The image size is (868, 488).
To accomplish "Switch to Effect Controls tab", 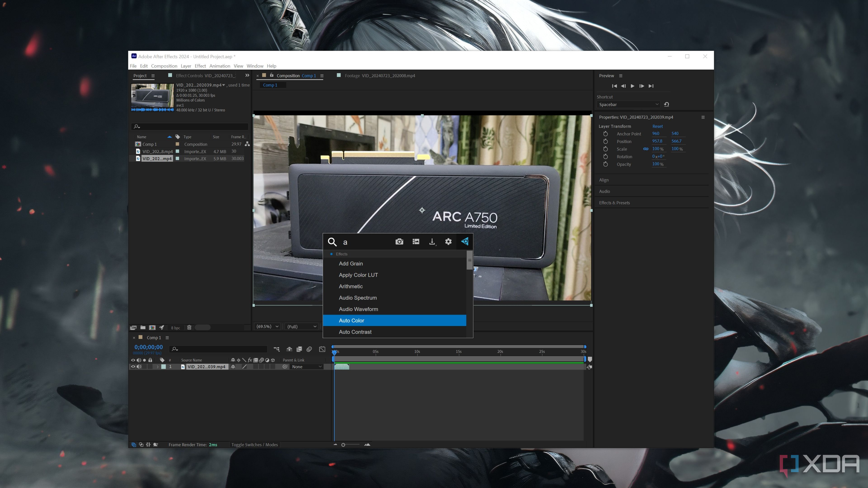I will (205, 76).
